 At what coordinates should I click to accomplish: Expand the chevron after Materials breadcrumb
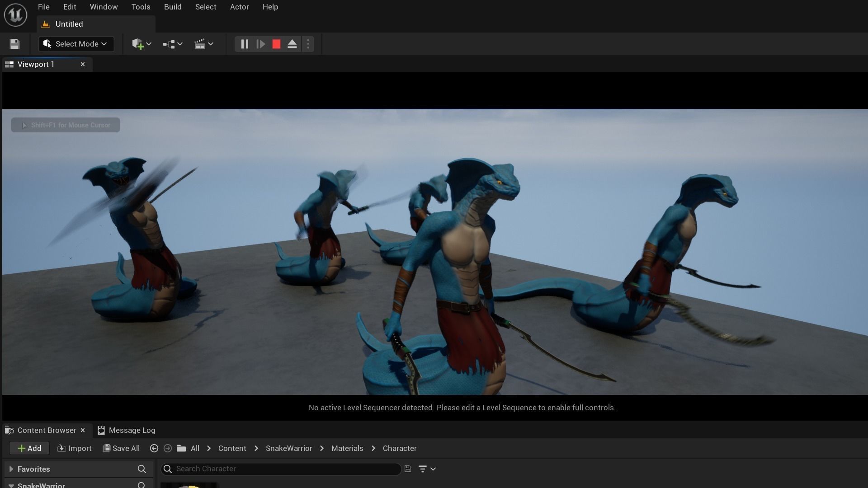point(373,448)
